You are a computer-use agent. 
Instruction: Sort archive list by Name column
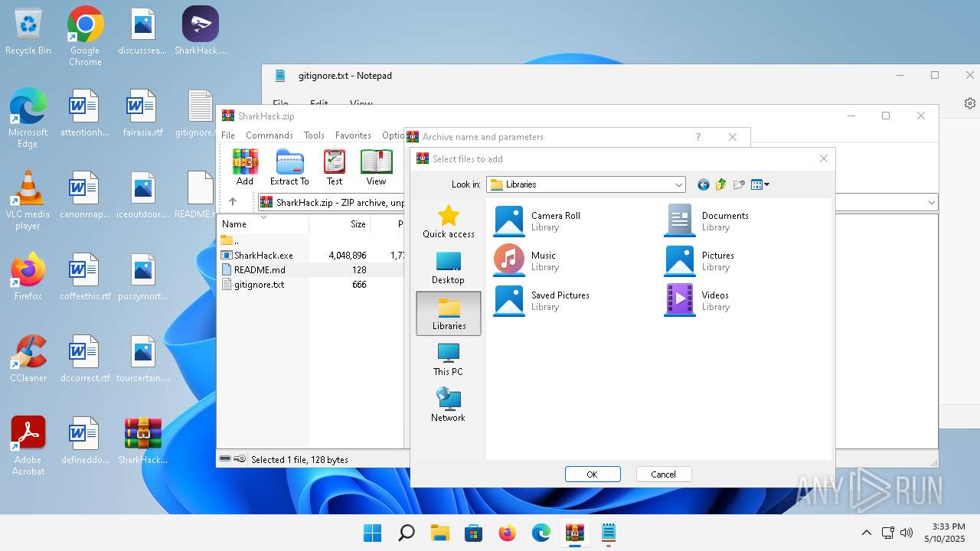[x=263, y=224]
